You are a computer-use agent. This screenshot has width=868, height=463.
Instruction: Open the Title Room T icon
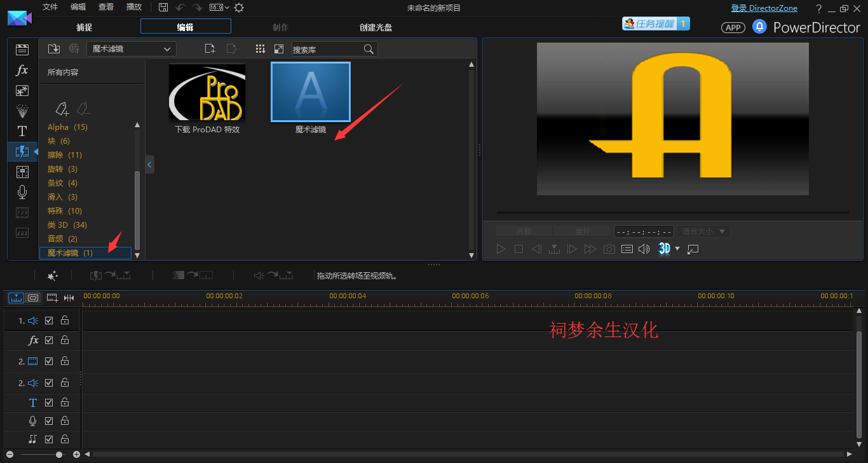click(x=22, y=131)
